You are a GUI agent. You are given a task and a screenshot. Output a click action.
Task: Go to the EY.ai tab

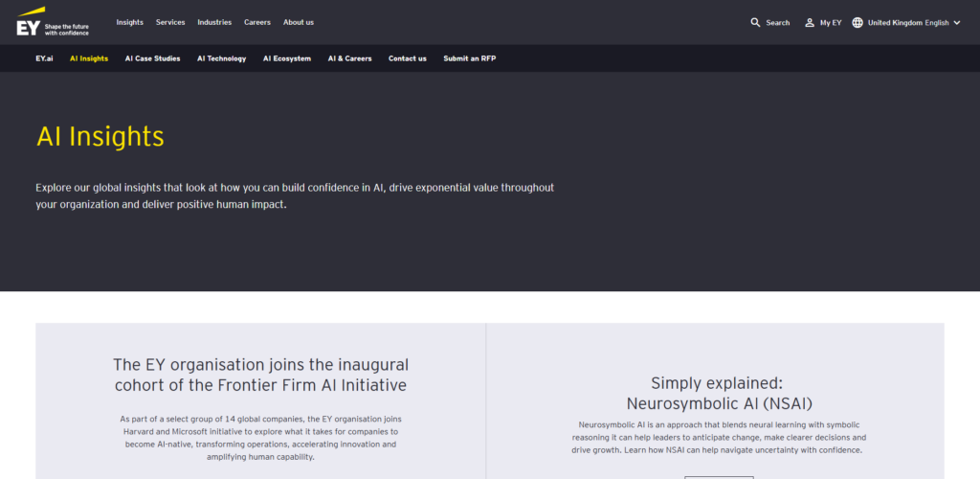click(44, 58)
